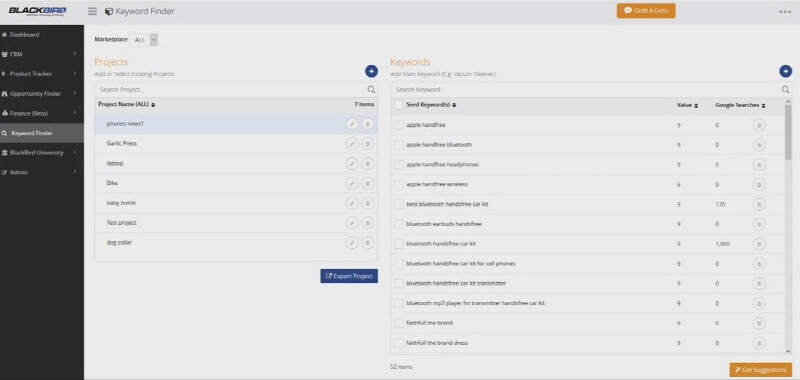Delete the dog collar project
Image resolution: width=800 pixels, height=380 pixels.
pyautogui.click(x=368, y=243)
